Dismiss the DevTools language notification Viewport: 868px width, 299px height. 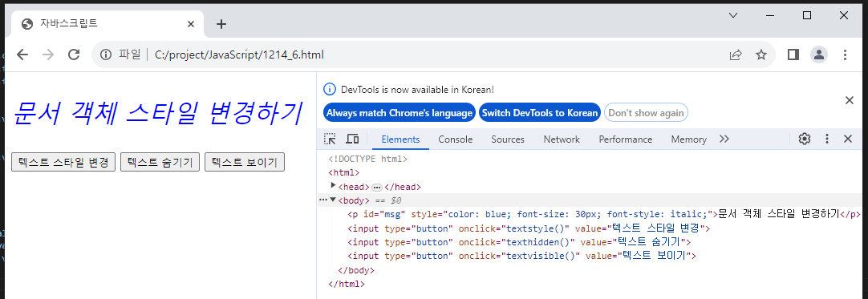point(850,100)
